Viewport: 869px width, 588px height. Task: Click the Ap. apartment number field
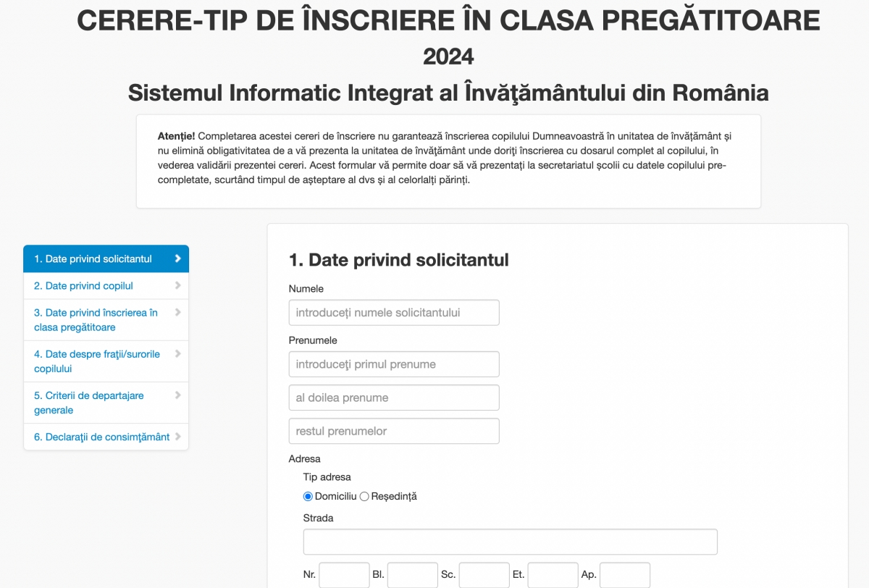click(625, 575)
